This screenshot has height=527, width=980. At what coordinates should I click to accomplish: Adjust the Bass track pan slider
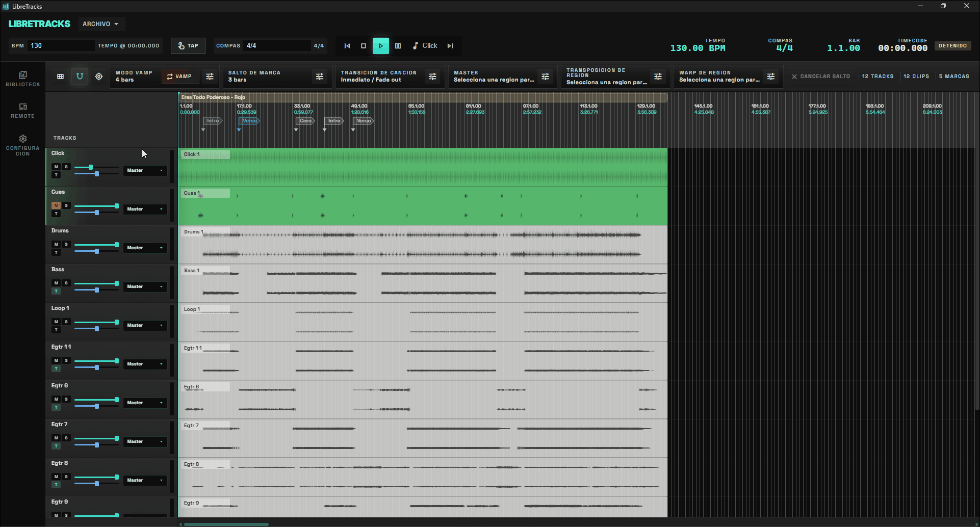96,290
